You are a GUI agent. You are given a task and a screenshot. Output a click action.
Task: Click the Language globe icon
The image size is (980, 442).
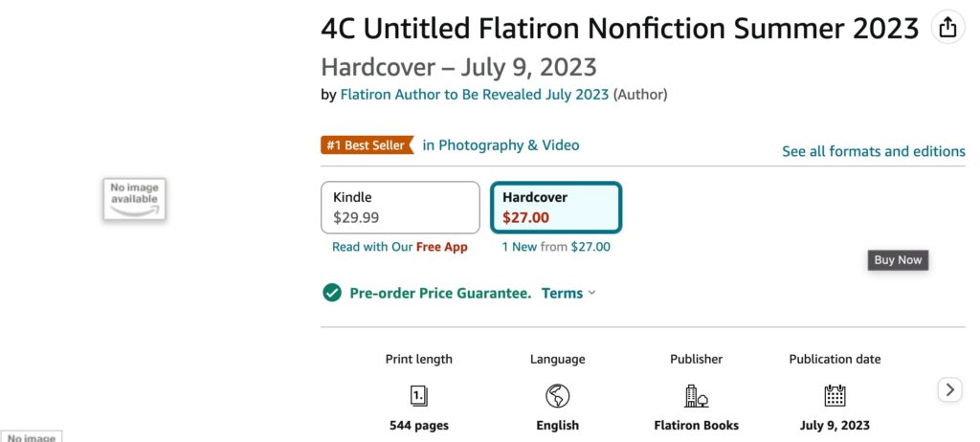[558, 396]
